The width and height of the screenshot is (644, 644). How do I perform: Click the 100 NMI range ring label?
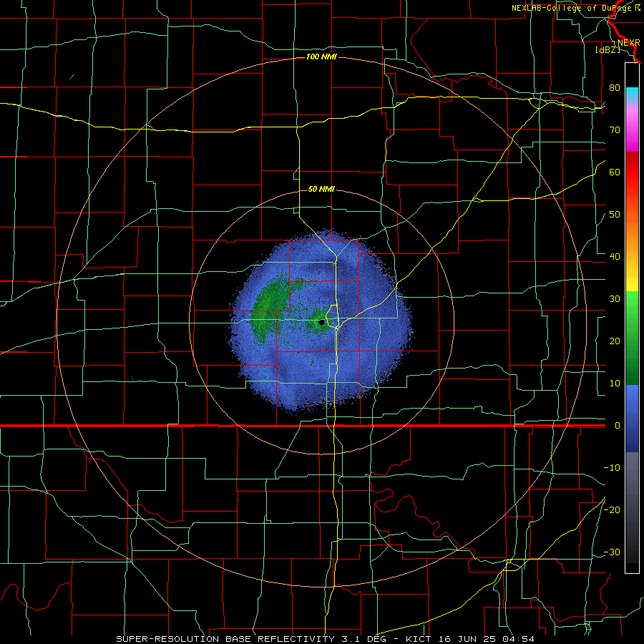(x=321, y=57)
